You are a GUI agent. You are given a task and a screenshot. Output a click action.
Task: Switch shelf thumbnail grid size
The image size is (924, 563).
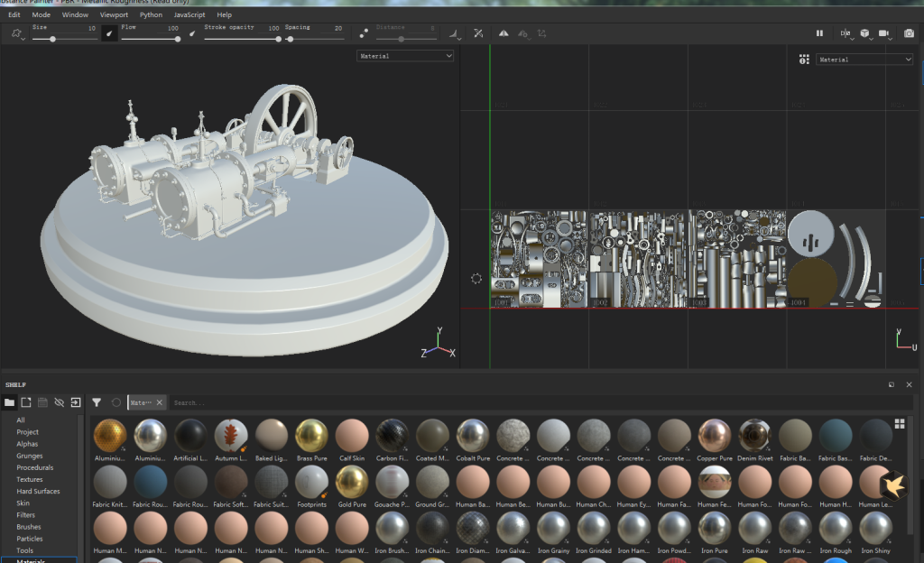[x=900, y=423]
